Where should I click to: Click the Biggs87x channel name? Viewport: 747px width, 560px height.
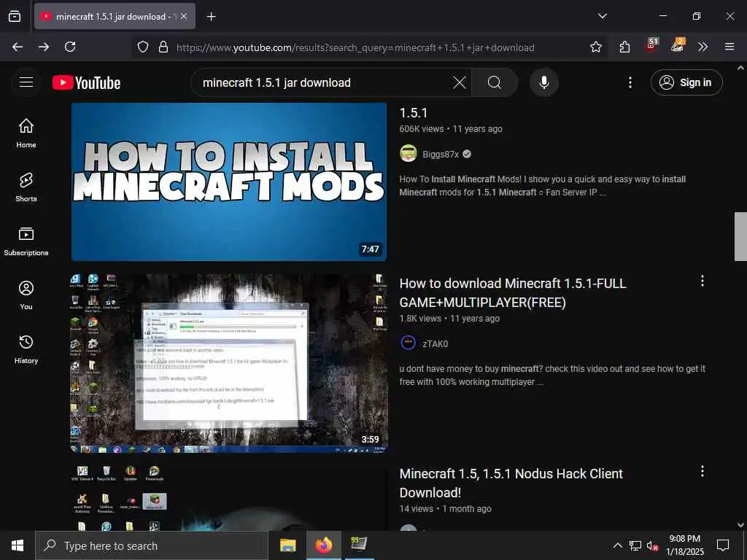[x=440, y=155]
